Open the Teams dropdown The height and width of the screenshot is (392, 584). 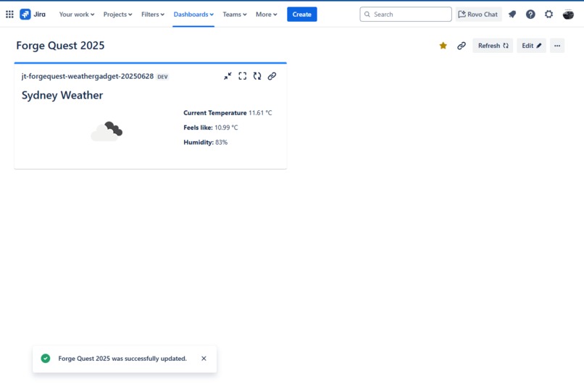235,14
